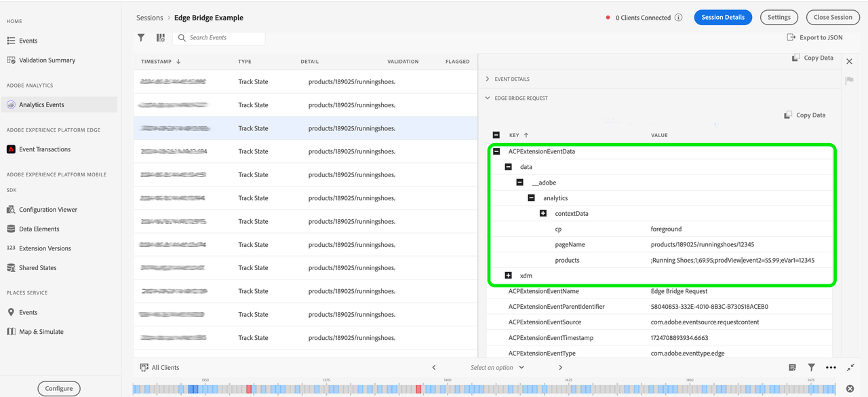Click the Search Events field
Viewport: 868px width, 397px height.
tap(219, 38)
